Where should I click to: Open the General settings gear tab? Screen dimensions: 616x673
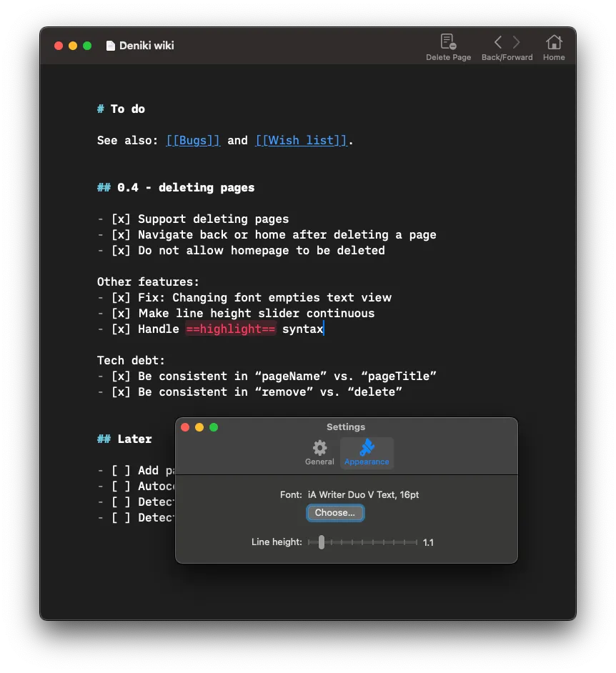319,453
